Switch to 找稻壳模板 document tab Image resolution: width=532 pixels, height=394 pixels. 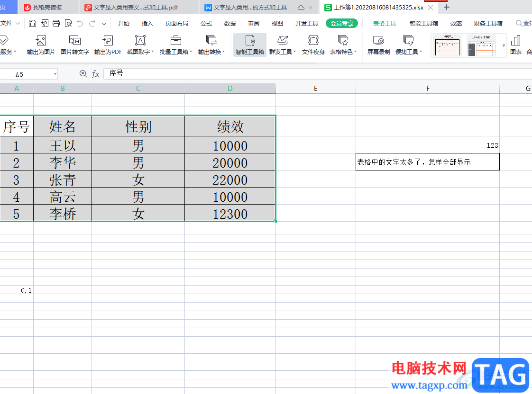click(x=47, y=7)
